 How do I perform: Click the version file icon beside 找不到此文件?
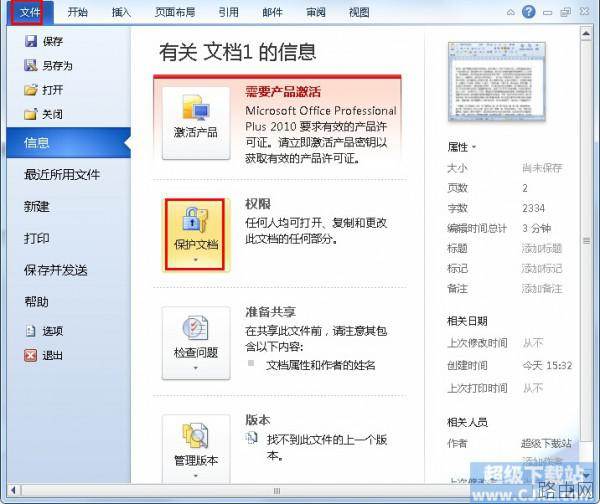(x=251, y=438)
